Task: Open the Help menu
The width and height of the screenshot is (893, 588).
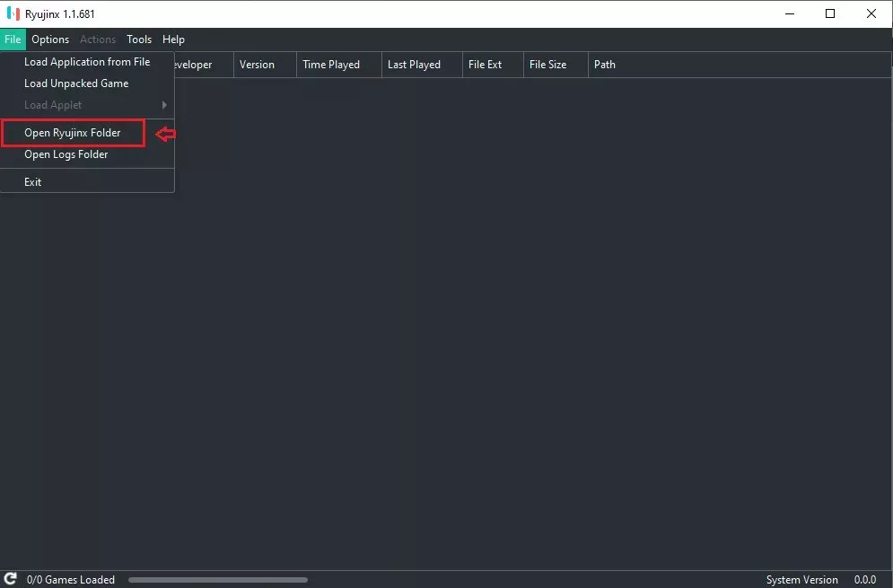Action: pyautogui.click(x=173, y=39)
